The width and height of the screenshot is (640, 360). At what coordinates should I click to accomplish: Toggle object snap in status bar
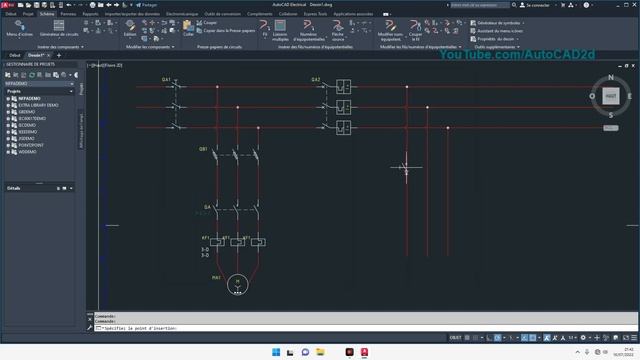[533, 338]
